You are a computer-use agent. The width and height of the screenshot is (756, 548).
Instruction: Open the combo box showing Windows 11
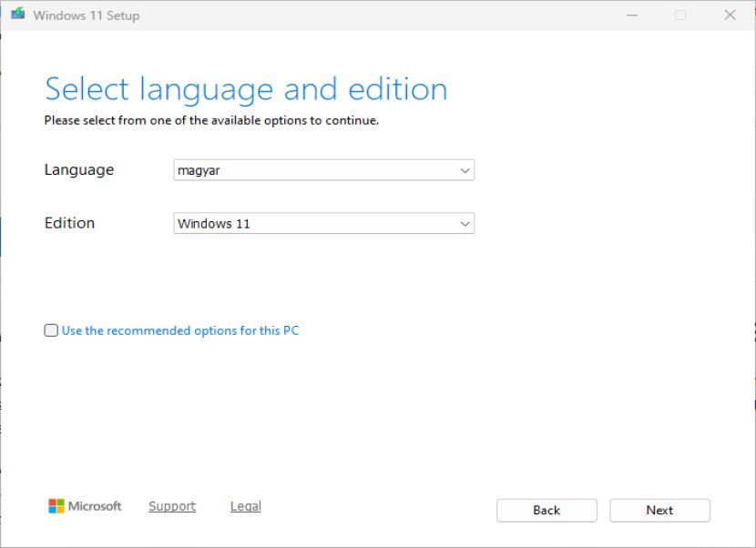(x=324, y=223)
